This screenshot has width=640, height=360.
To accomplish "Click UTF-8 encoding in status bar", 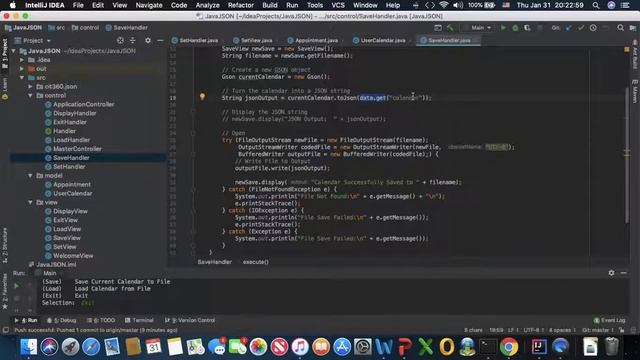I will [531, 330].
